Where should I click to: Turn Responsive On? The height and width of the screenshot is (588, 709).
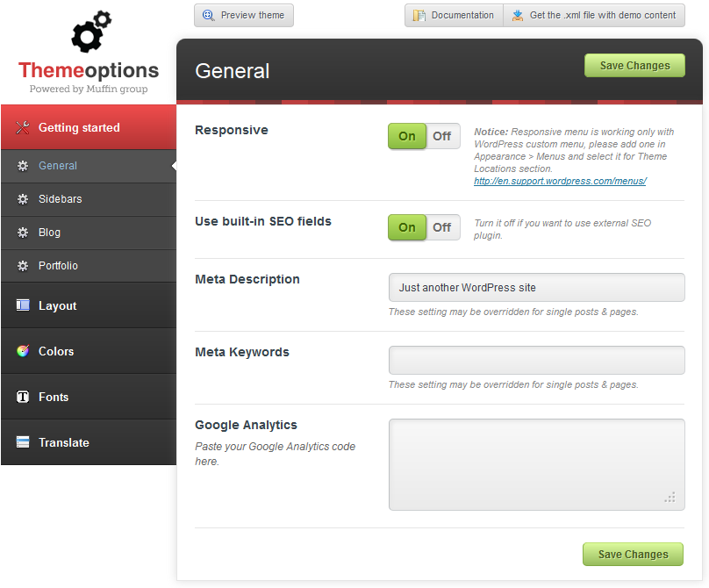tap(407, 136)
